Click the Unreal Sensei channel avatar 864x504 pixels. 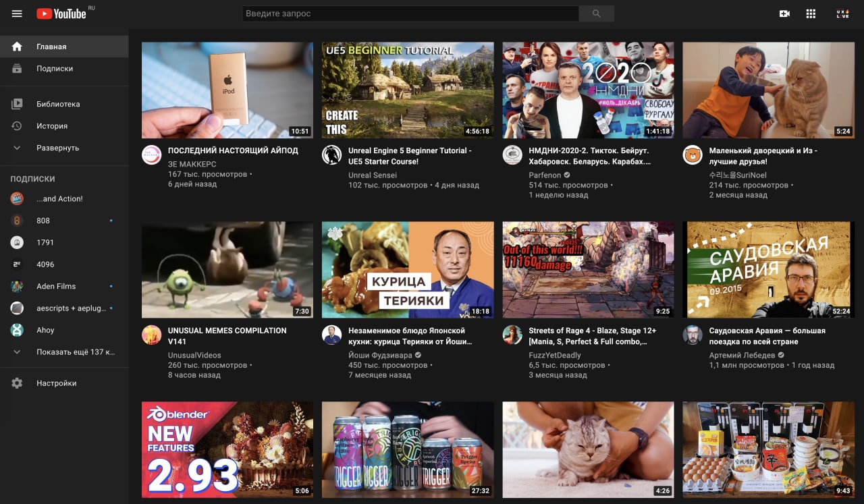(x=331, y=155)
